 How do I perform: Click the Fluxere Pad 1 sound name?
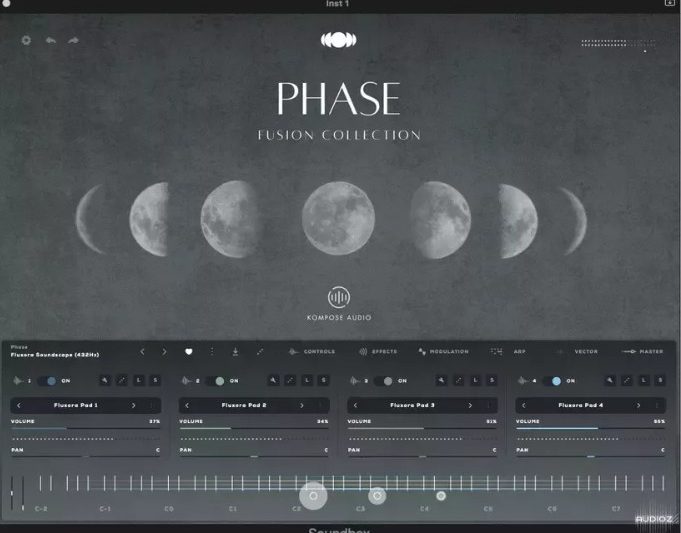[76, 405]
